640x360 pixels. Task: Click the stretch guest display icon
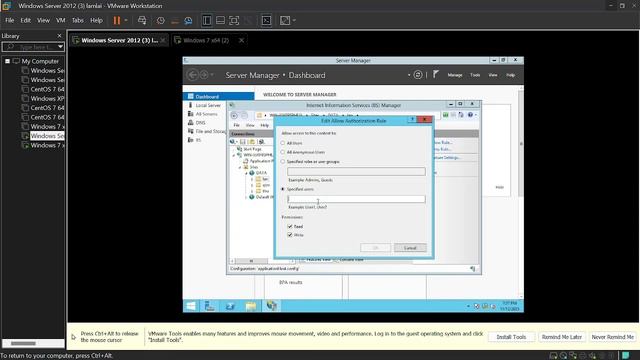tap(285, 20)
